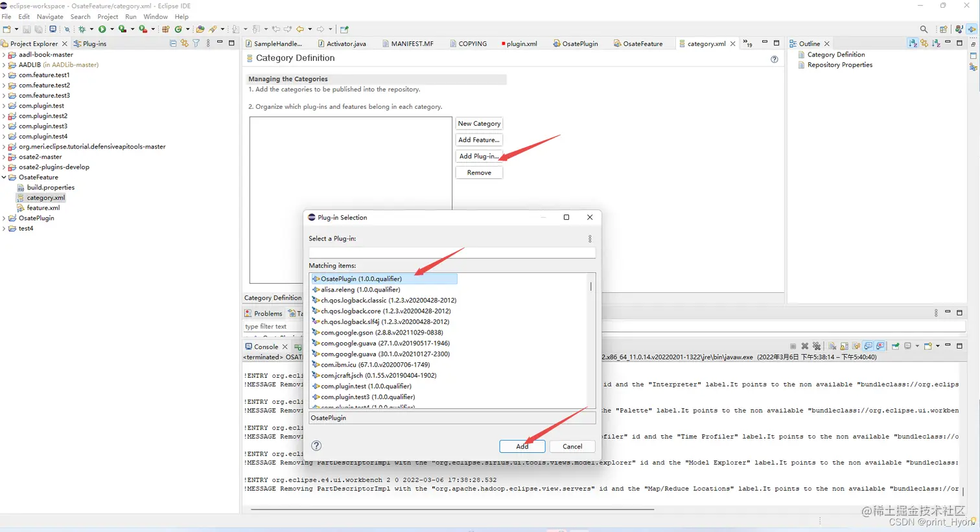Toggle Link with Editor in Outline view
Screen dimensions: 980x532
coord(924,43)
